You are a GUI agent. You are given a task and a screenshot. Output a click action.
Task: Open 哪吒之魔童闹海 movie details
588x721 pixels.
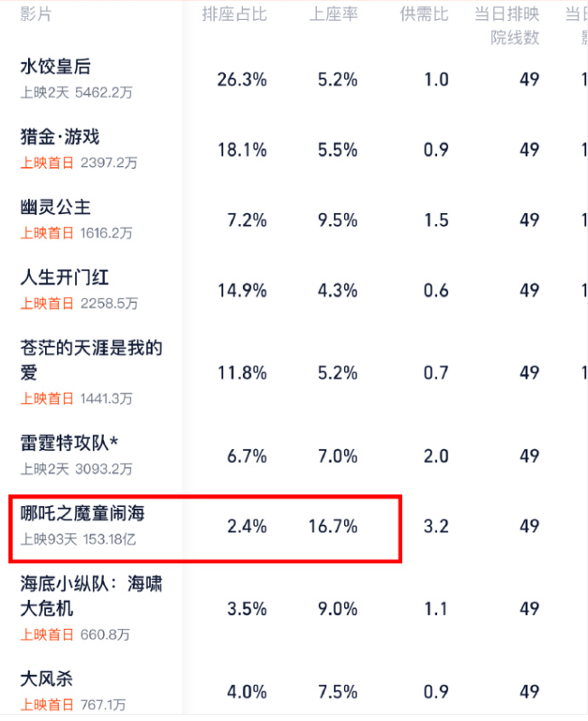(x=82, y=515)
